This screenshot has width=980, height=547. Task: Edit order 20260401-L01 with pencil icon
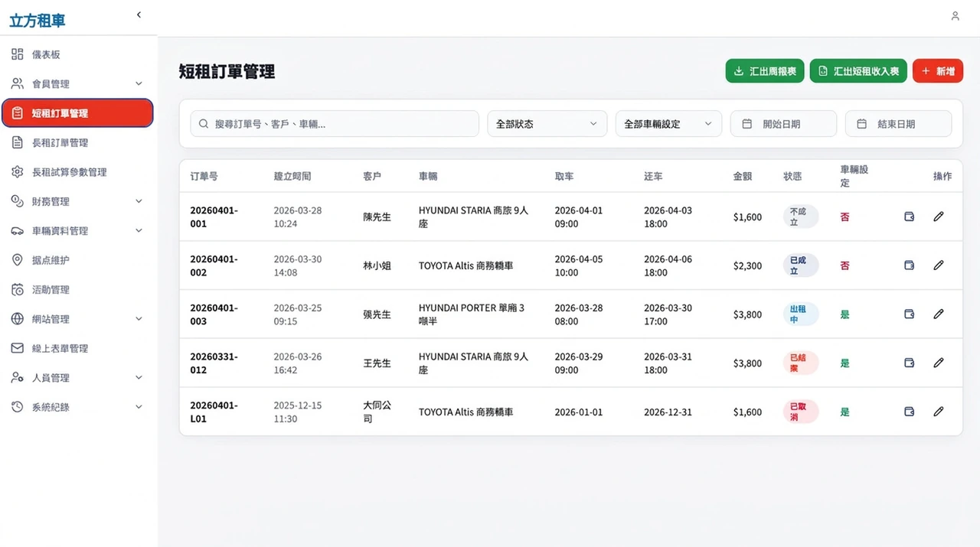pyautogui.click(x=939, y=412)
